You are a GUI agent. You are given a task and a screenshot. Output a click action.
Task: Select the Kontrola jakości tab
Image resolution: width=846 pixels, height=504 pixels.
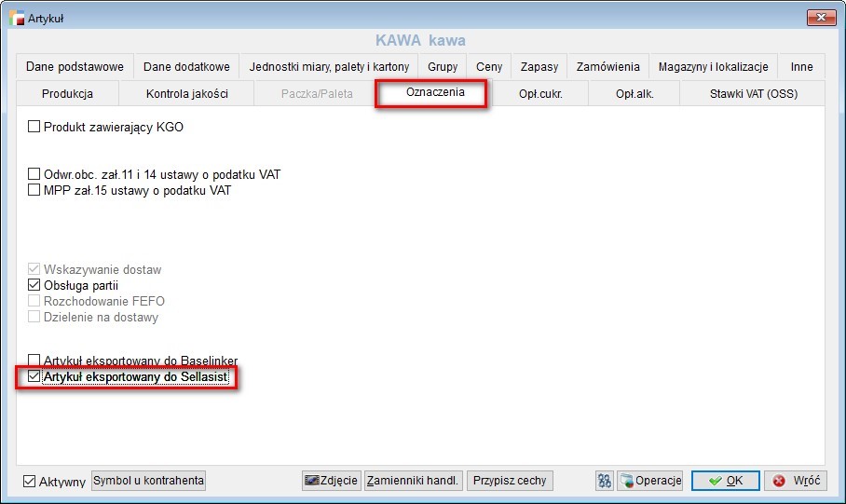[186, 93]
